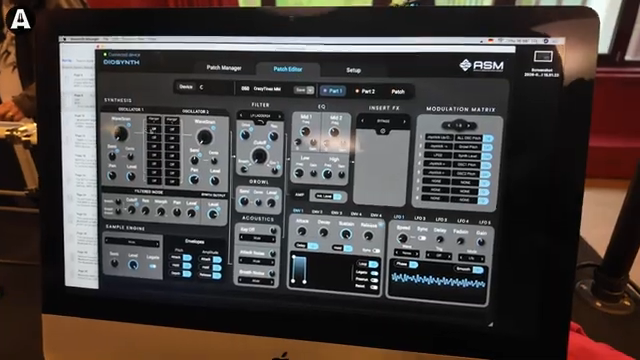Switch to the Setup tab

(353, 70)
